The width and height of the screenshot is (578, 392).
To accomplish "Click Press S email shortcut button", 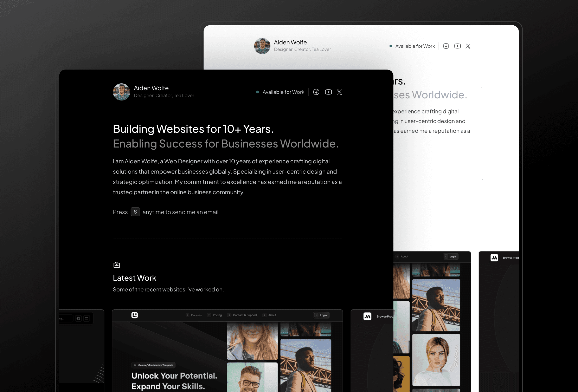I will tap(135, 212).
